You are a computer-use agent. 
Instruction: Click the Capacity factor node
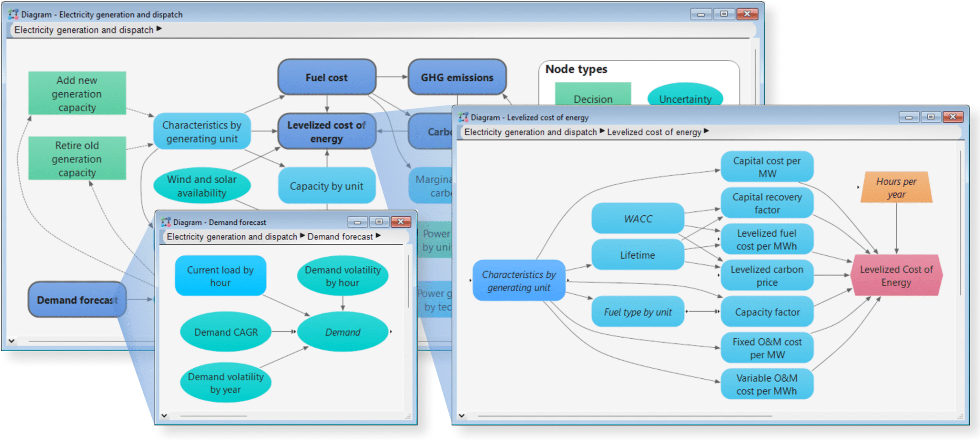click(x=767, y=312)
